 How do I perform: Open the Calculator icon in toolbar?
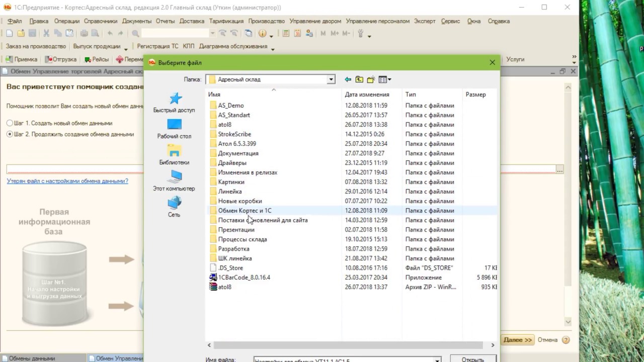(x=286, y=34)
